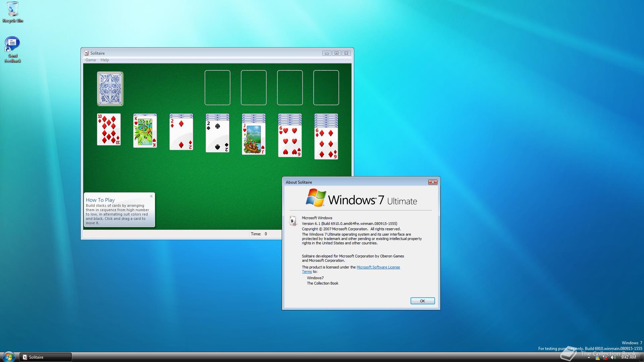Viewport: 644px width, 362px height.
Task: Click the second empty foundation slot
Action: pos(254,87)
